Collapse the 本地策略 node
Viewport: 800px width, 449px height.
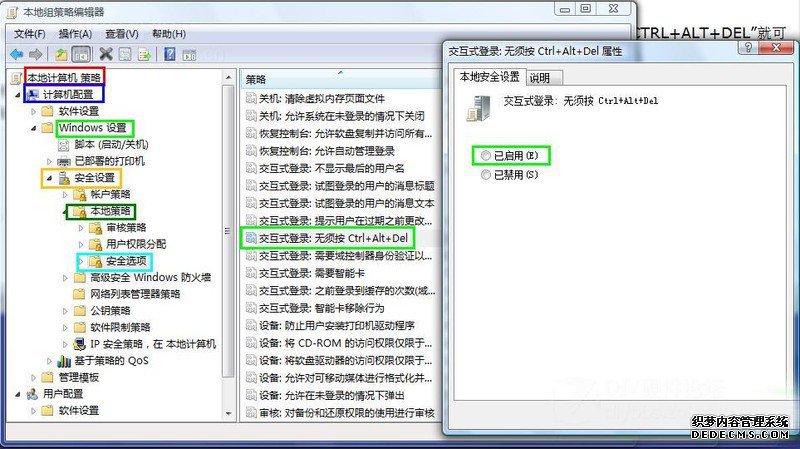pos(65,211)
